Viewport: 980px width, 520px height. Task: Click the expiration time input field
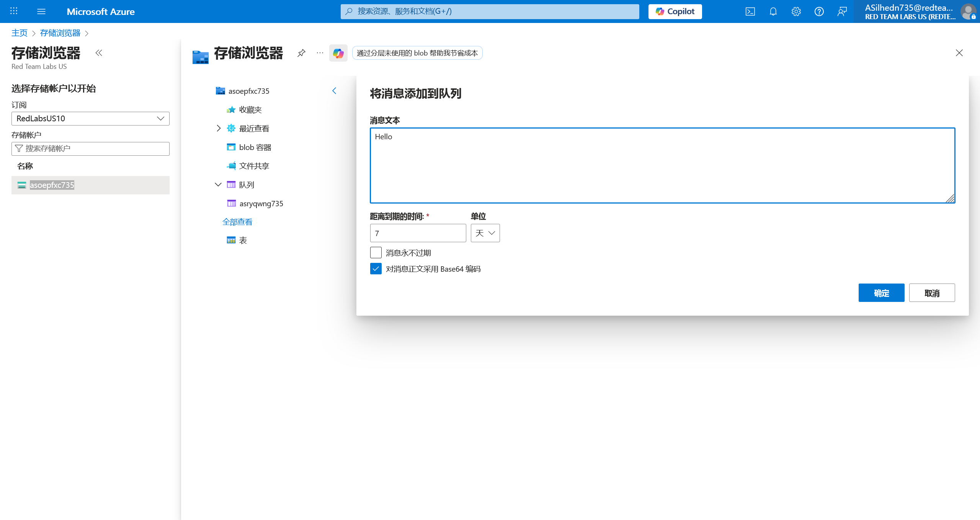(x=418, y=233)
